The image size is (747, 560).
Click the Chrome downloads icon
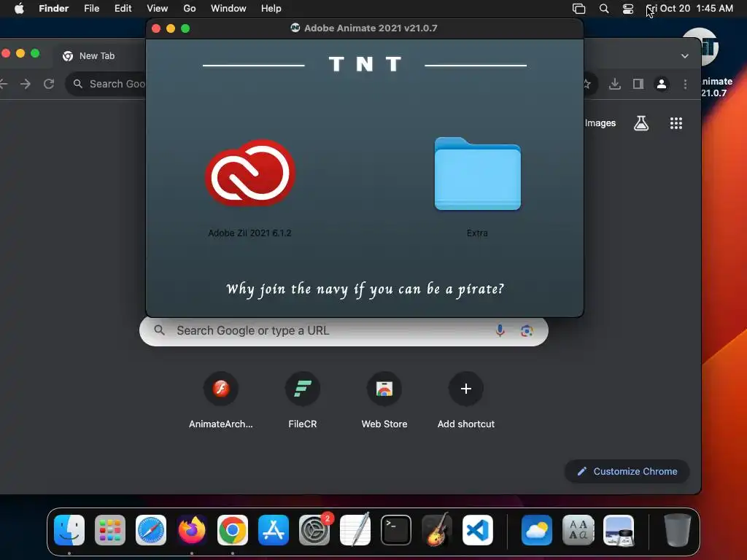coord(615,85)
